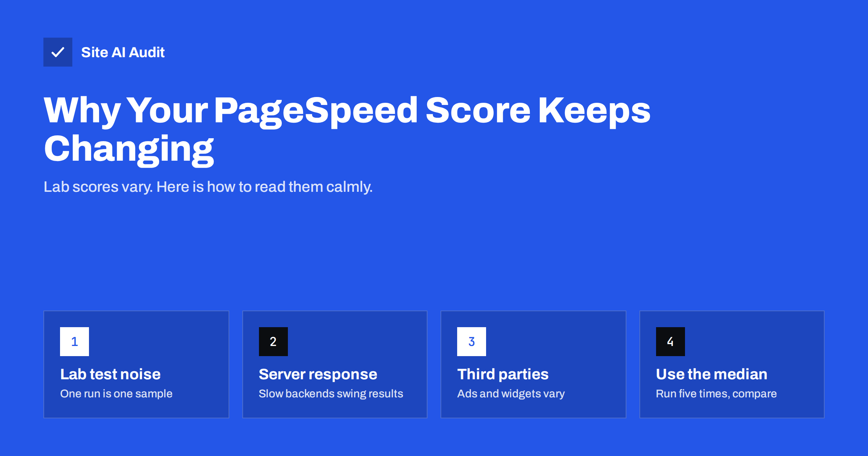Select the "Server response" card title
Viewport: 868px width, 456px height.
(318, 374)
